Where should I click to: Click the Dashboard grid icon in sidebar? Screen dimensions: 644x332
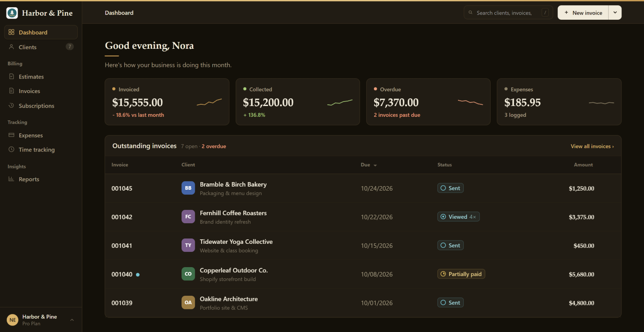click(x=11, y=32)
